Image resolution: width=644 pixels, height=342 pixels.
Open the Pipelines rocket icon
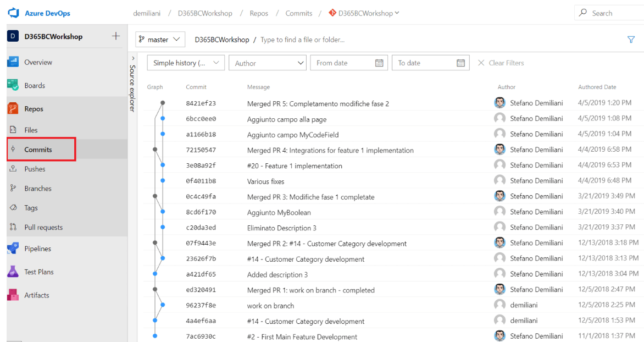click(13, 249)
